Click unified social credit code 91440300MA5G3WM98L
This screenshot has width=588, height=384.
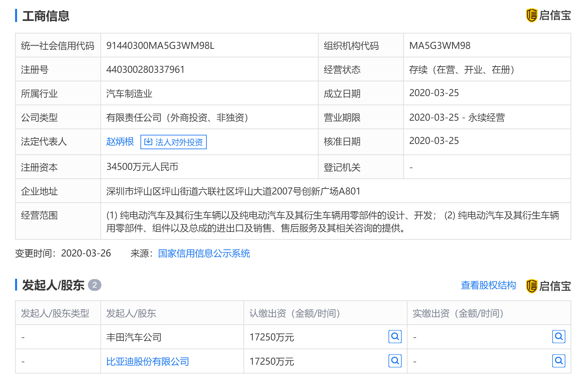(160, 46)
